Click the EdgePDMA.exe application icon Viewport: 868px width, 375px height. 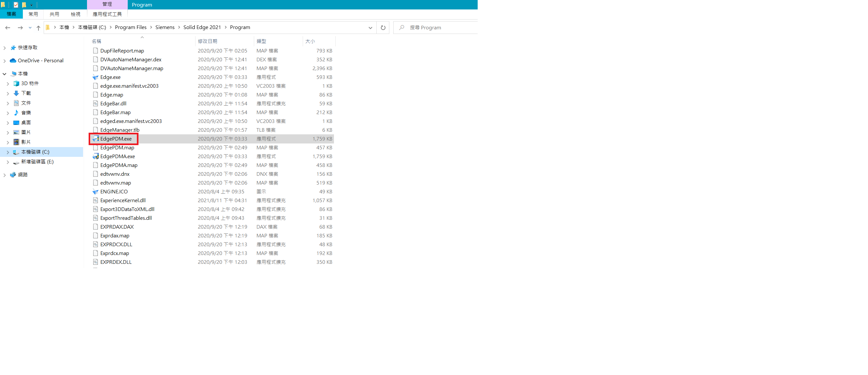[96, 157]
